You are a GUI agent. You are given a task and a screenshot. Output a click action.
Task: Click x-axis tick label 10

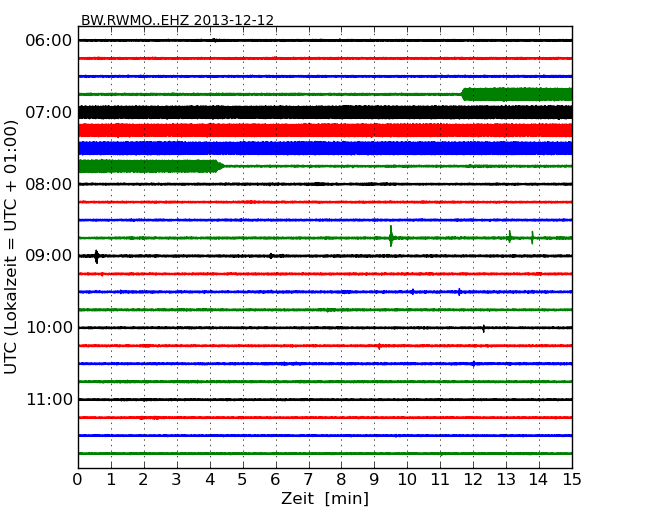[407, 480]
